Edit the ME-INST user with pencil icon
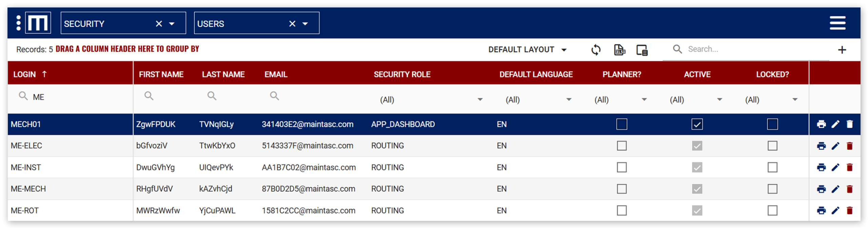Image resolution: width=868 pixels, height=229 pixels. coord(835,167)
